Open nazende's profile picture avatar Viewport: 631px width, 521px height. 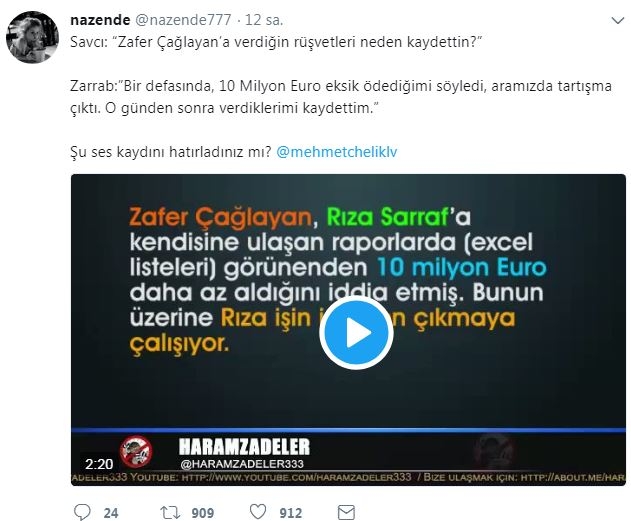click(x=32, y=37)
